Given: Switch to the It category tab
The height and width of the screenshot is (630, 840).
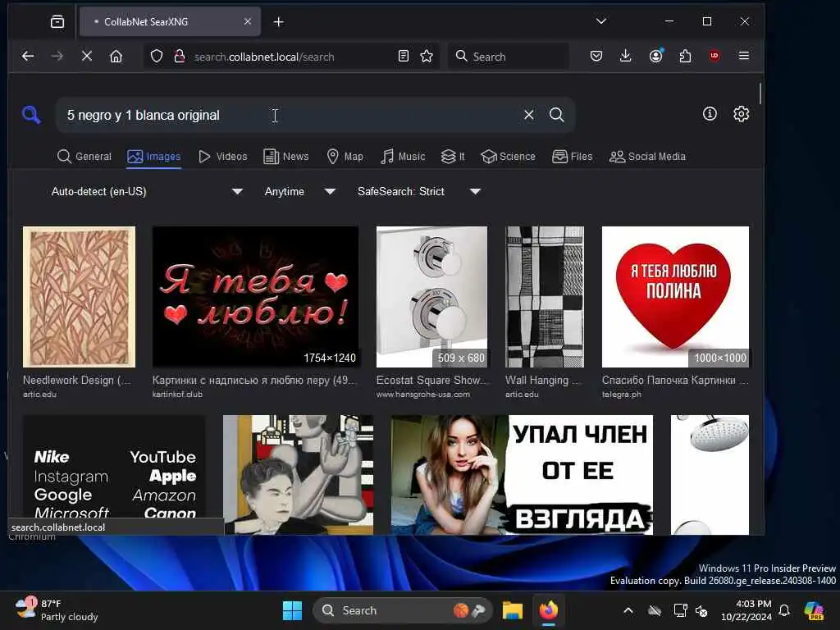Looking at the screenshot, I should [453, 157].
